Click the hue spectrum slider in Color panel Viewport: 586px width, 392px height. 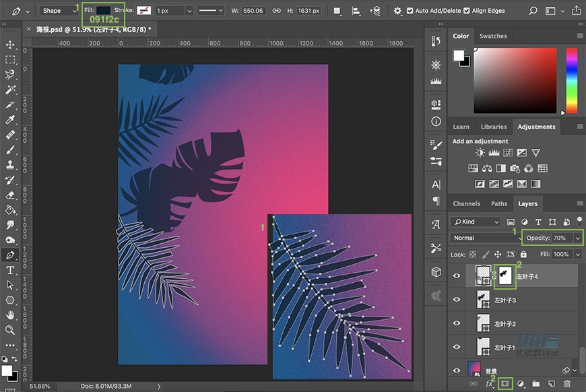point(571,80)
